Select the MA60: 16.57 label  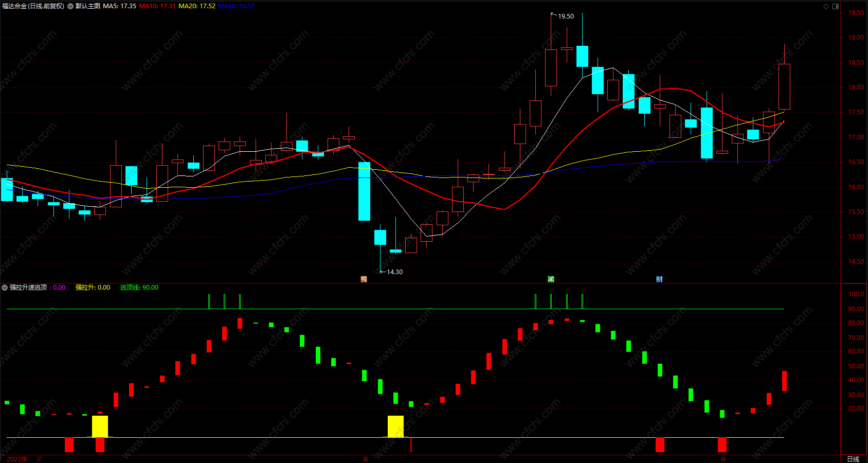237,6
